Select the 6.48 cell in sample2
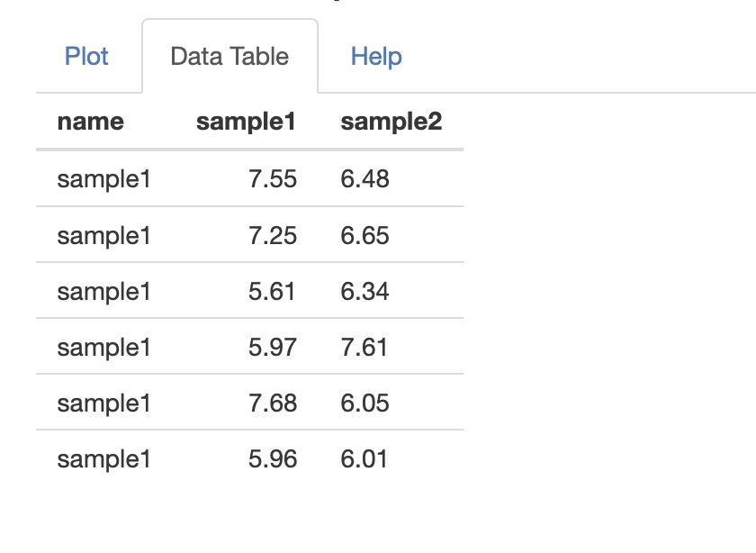The image size is (756, 553). point(365,179)
